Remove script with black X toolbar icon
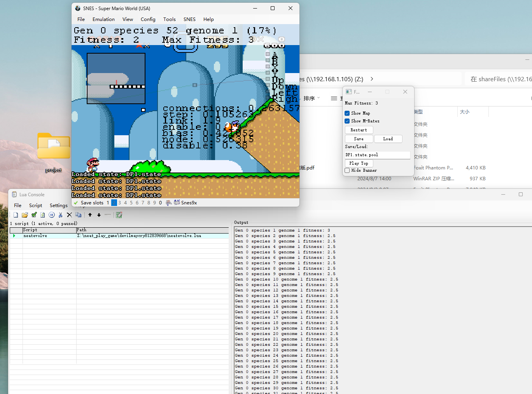 (x=69, y=215)
